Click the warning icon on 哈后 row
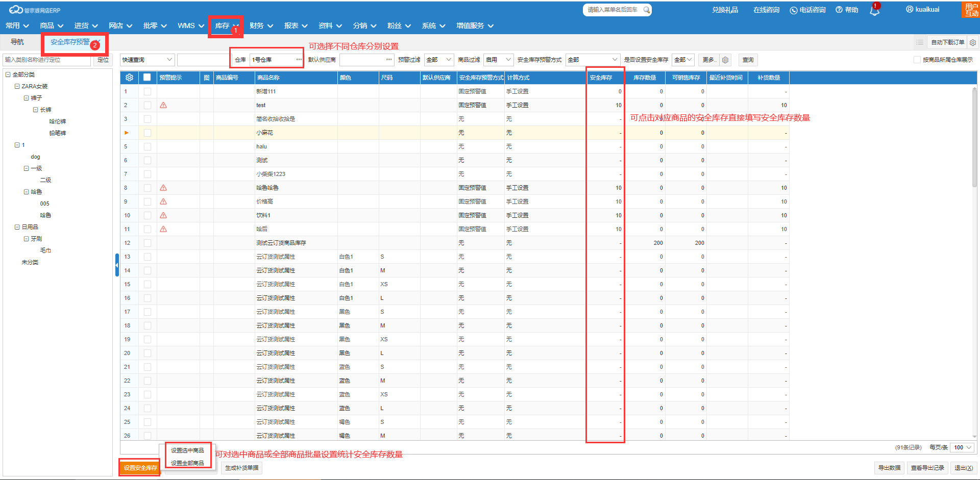Screen dimensions: 980x480 163,229
